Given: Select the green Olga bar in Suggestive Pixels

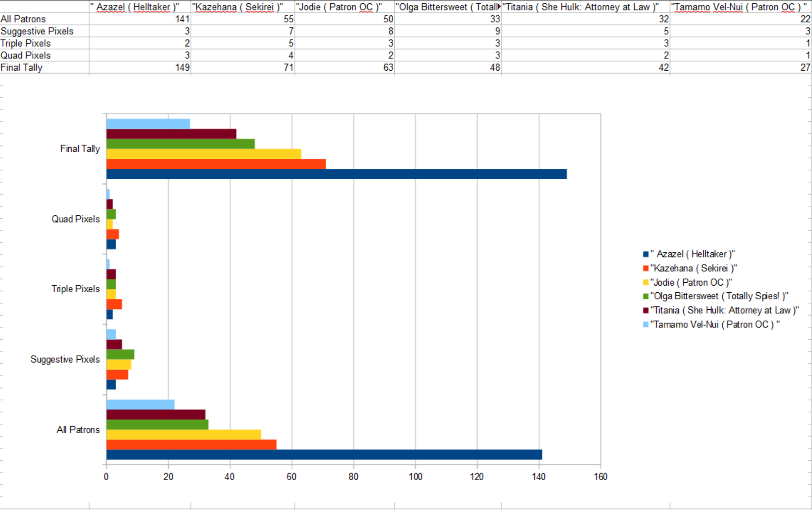Looking at the screenshot, I should [x=121, y=354].
